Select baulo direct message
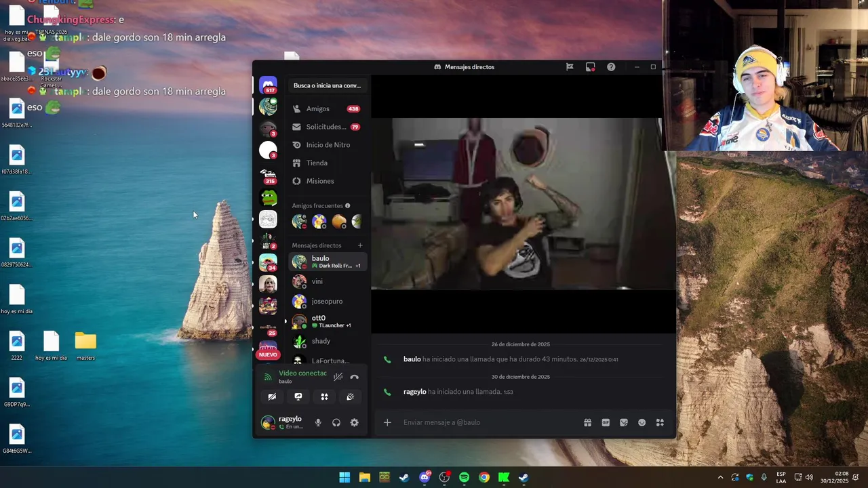The width and height of the screenshot is (868, 488). (x=328, y=262)
